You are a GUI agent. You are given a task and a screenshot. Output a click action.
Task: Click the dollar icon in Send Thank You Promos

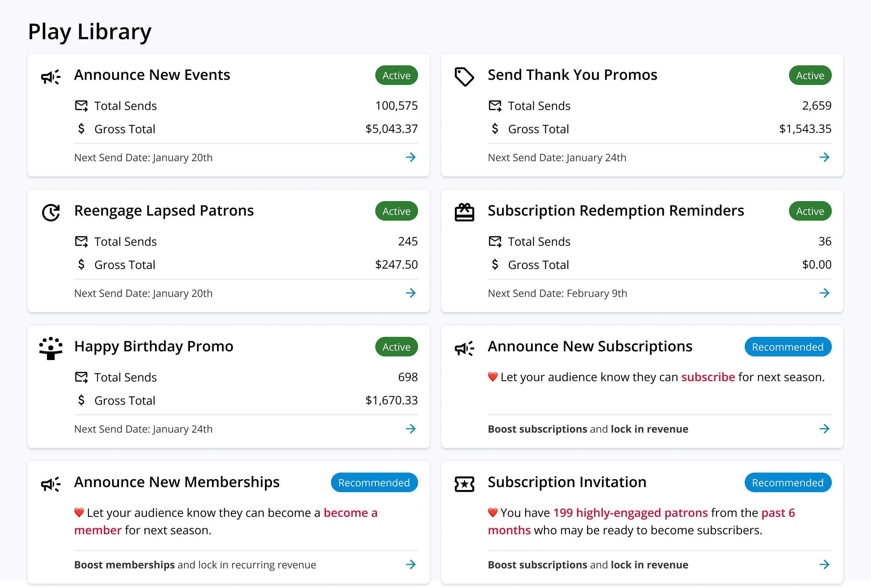coord(495,128)
